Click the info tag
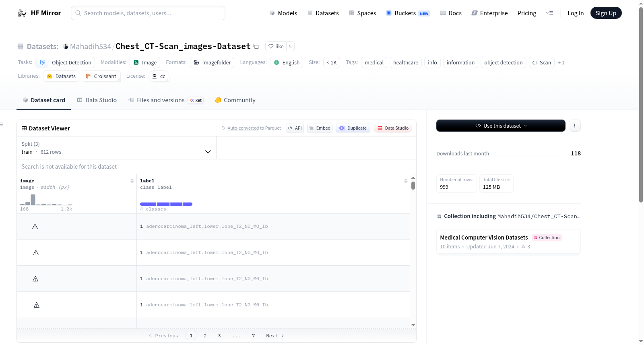Screen dimensions: 644x345 coord(432,62)
